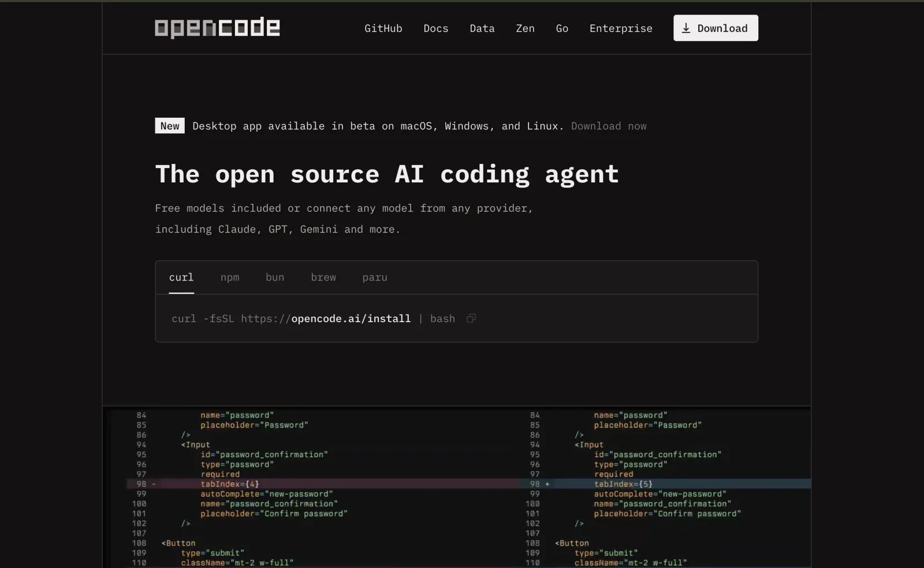The height and width of the screenshot is (568, 924).
Task: Click 'Free models included' description text
Action: pos(344,219)
